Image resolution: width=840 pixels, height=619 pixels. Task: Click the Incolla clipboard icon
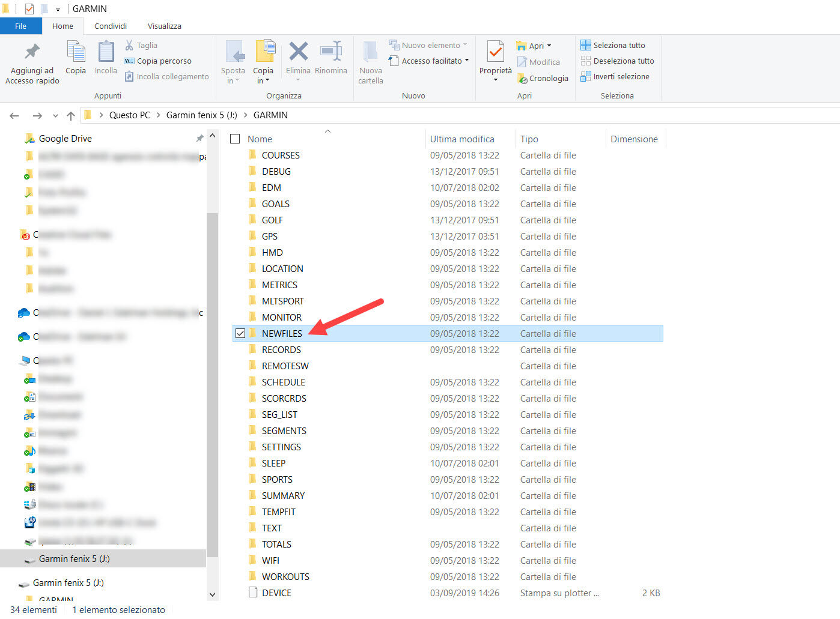(106, 52)
